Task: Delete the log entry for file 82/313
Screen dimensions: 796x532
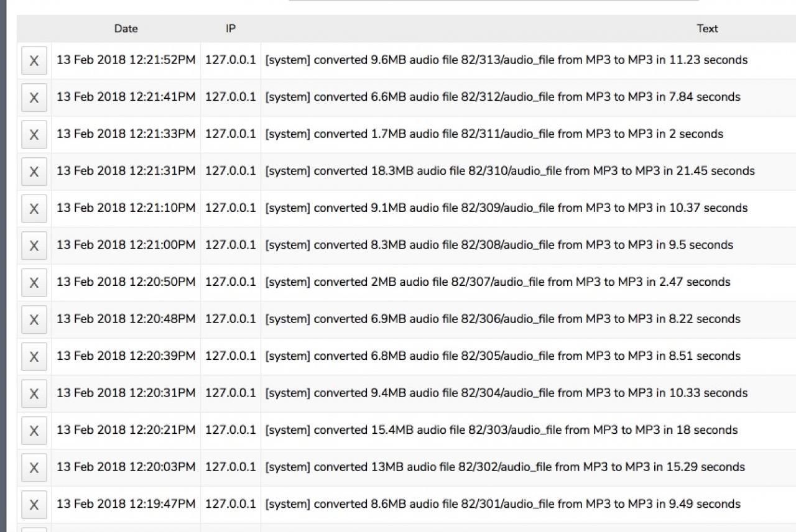Action: (34, 61)
